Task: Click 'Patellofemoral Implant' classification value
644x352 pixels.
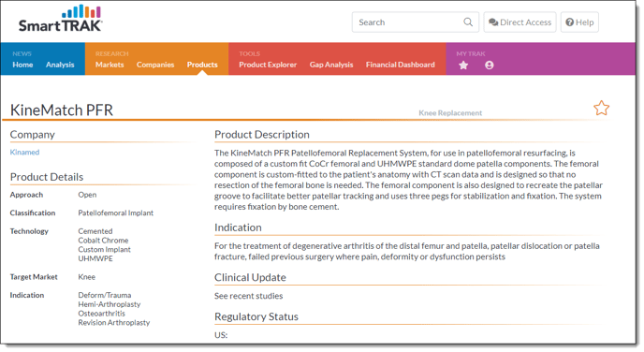Action: 116,213
